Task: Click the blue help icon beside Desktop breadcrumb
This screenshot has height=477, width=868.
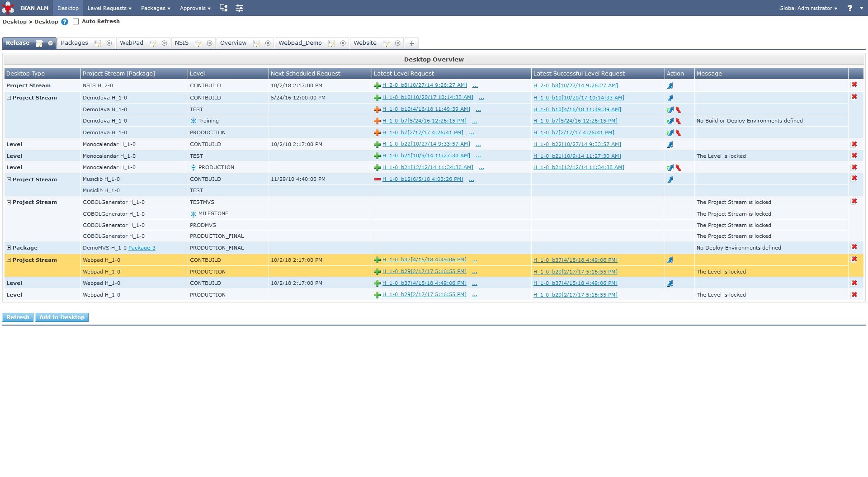Action: [x=65, y=22]
